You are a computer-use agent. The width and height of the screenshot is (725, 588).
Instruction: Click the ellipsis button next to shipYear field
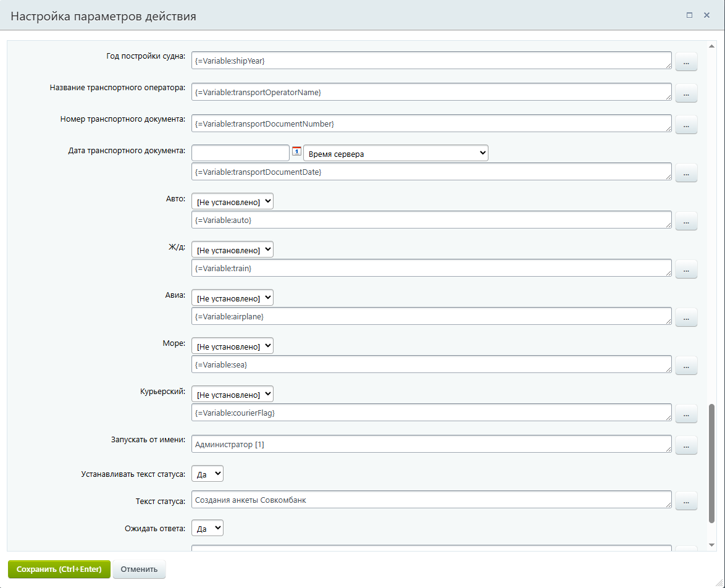[686, 61]
